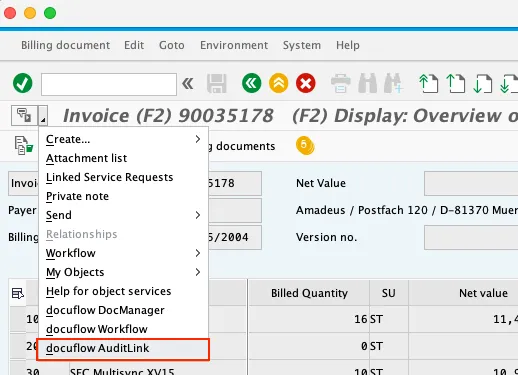This screenshot has width=518, height=375.
Task: Open the System menu
Action: pos(302,45)
